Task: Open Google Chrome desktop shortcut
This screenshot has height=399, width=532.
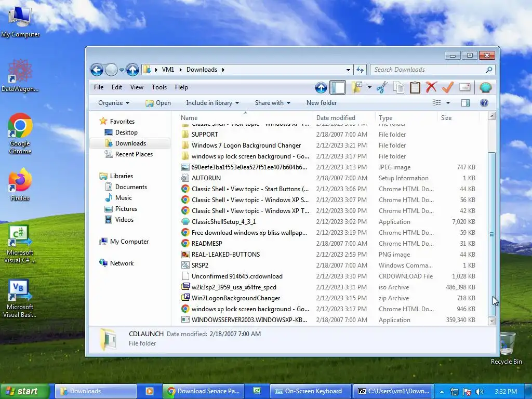Action: (20, 134)
